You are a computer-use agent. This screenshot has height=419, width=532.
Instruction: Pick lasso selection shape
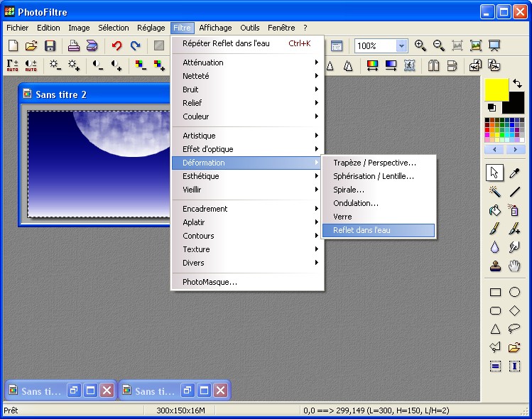[x=514, y=329]
